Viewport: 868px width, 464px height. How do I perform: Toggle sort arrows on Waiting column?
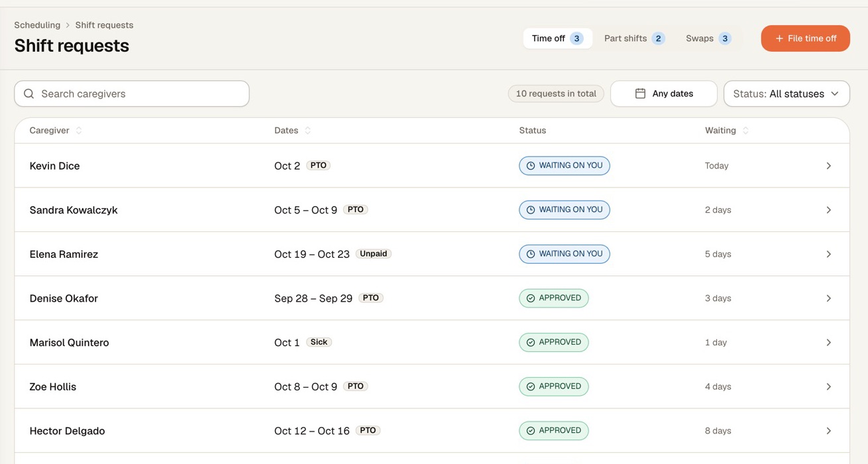745,131
